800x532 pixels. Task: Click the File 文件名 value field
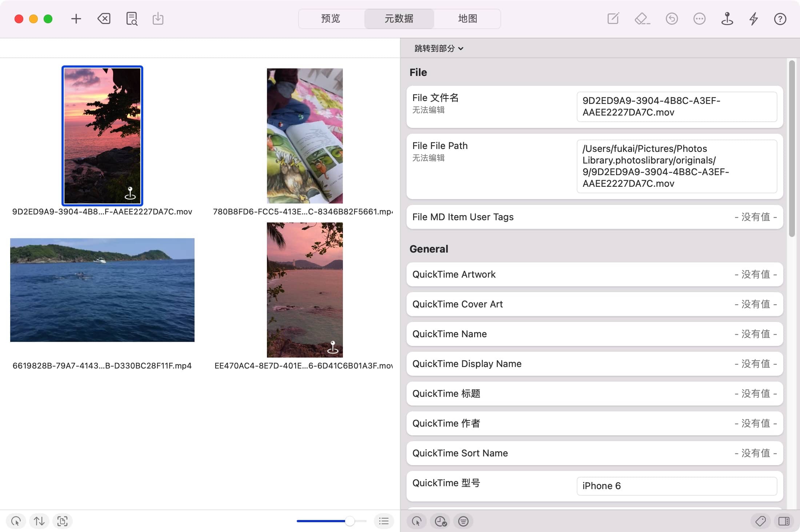tap(677, 106)
